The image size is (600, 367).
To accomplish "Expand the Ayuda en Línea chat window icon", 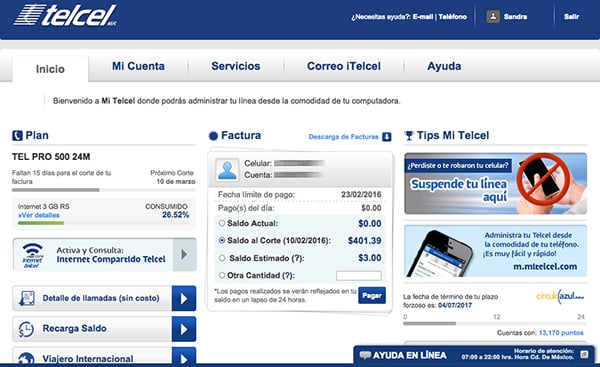I will tap(584, 354).
